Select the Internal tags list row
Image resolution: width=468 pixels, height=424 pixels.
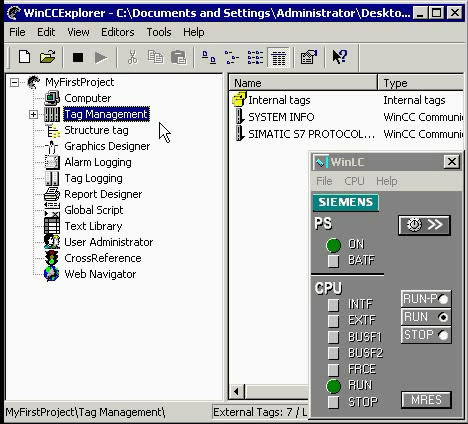coord(347,100)
